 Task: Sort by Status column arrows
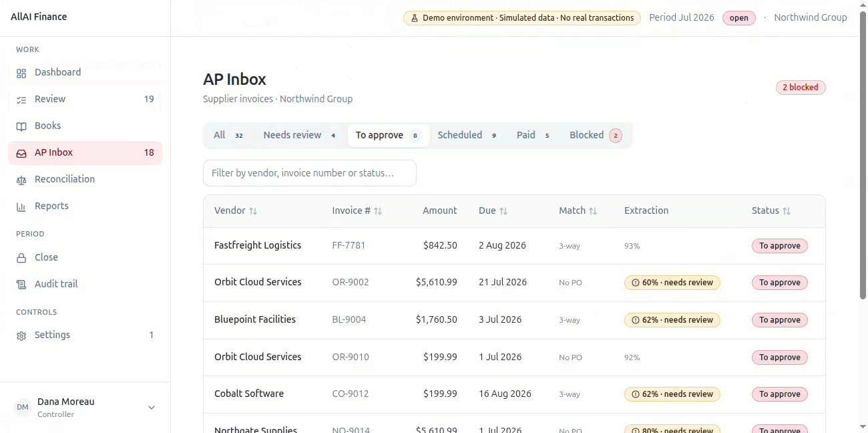(x=787, y=211)
